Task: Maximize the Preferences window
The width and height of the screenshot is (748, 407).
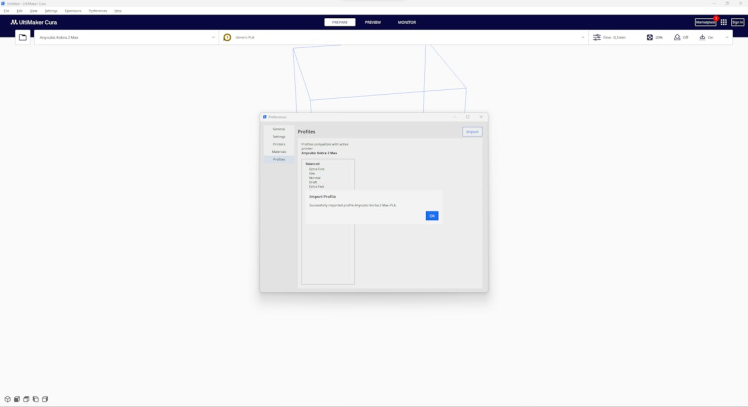Action: coord(468,117)
